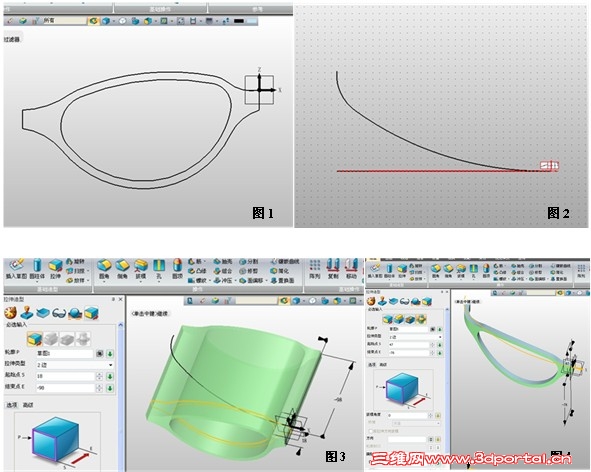Click the green refresh icon in figure 1 toolbar
Image resolution: width=591 pixels, height=472 pixels.
click(x=93, y=21)
